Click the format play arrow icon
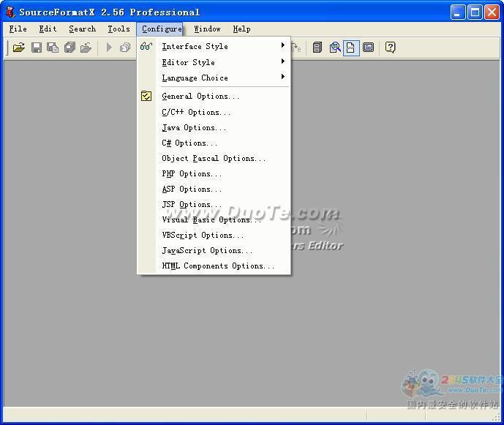The width and height of the screenshot is (504, 425). point(109,48)
